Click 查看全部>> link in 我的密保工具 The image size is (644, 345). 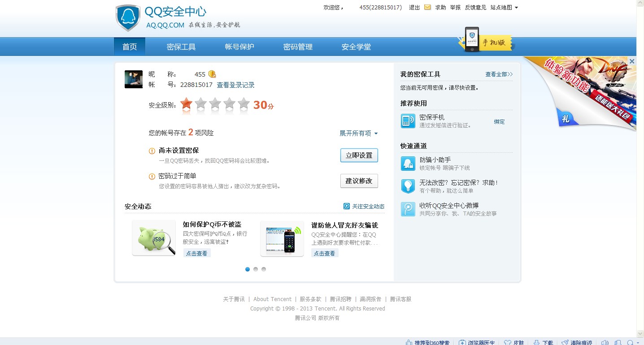coord(499,74)
